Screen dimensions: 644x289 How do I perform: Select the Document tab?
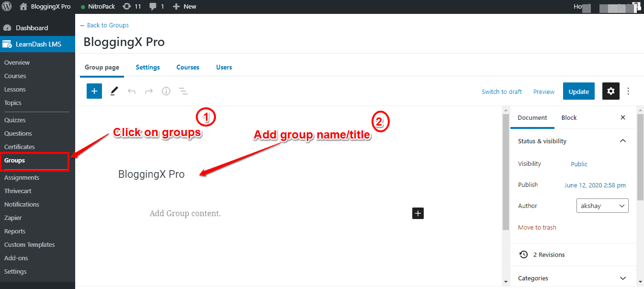[x=532, y=118]
